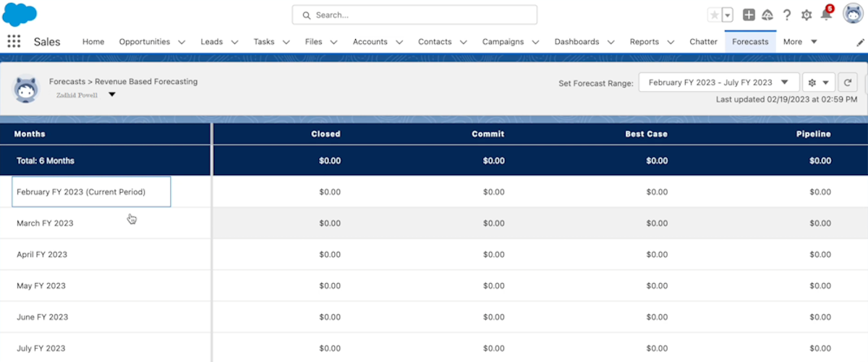This screenshot has height=362, width=868.
Task: Open the Trailhead guidance icon
Action: click(767, 14)
